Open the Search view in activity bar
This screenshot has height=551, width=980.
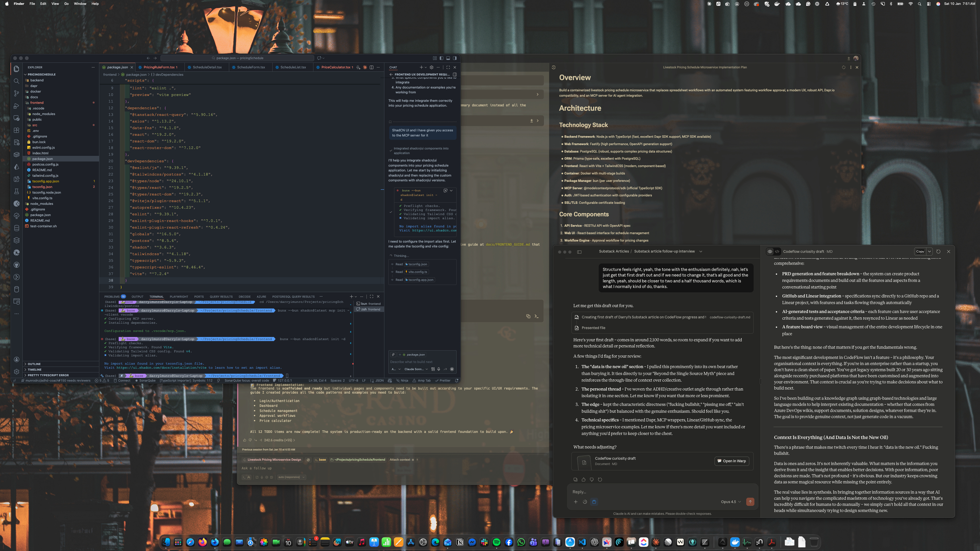pyautogui.click(x=16, y=81)
